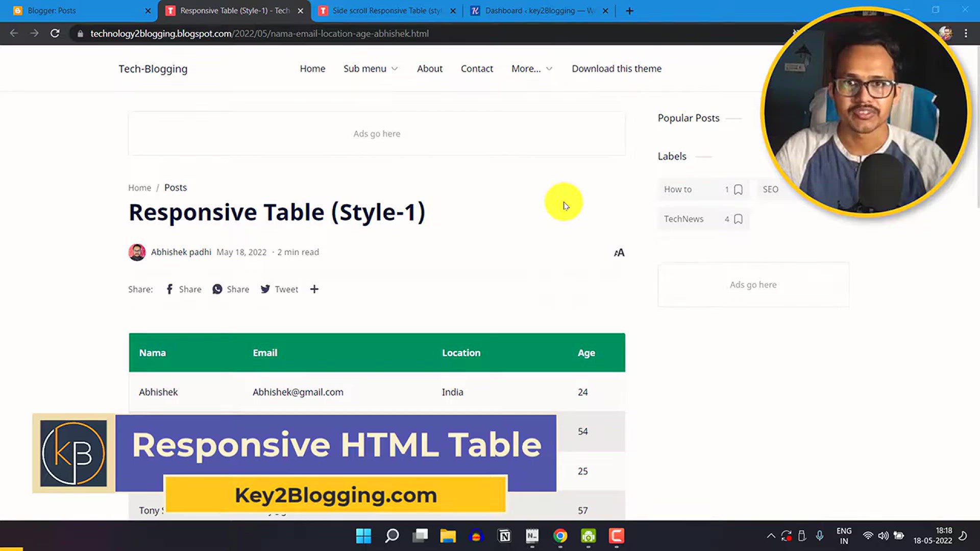Close the Responsive Table (Style-1) tab
The height and width of the screenshot is (551, 980).
300,11
